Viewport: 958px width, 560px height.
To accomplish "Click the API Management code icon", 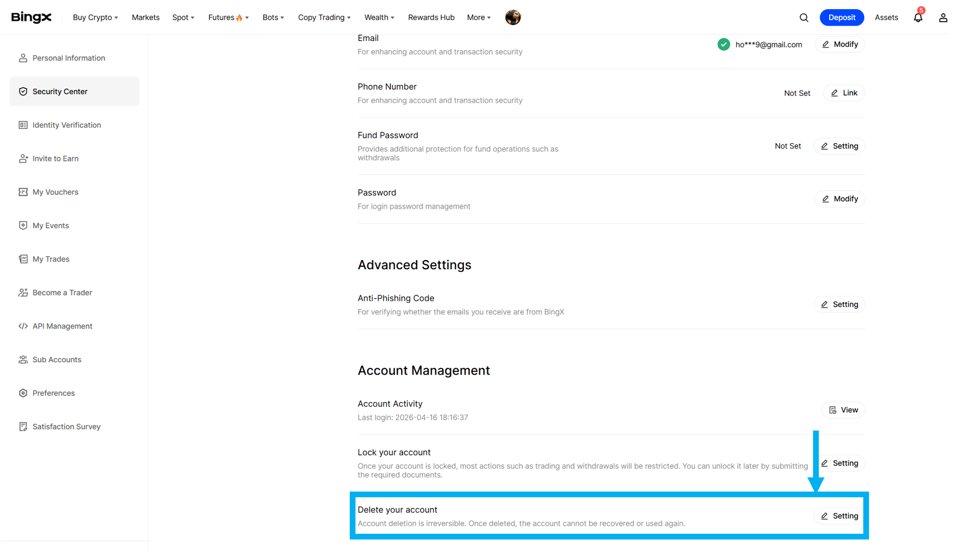I will point(23,326).
